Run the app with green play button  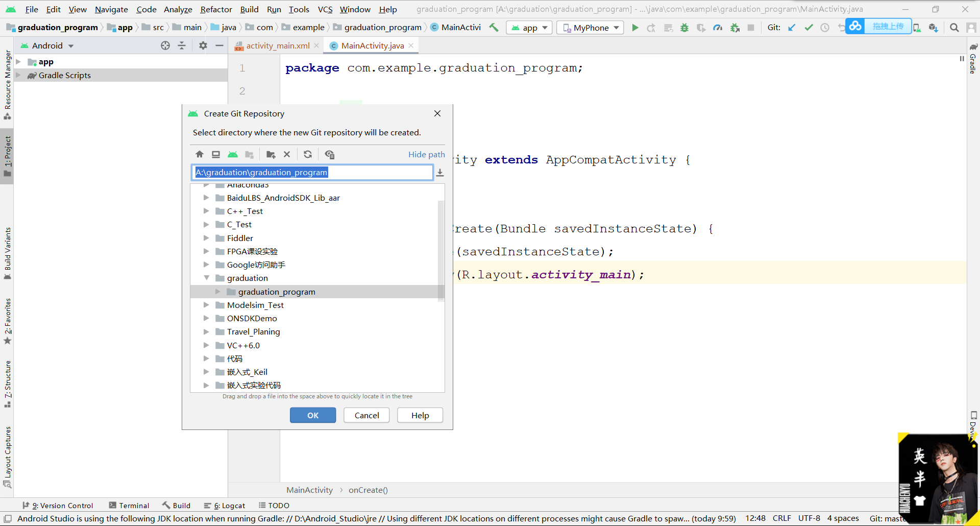(635, 28)
